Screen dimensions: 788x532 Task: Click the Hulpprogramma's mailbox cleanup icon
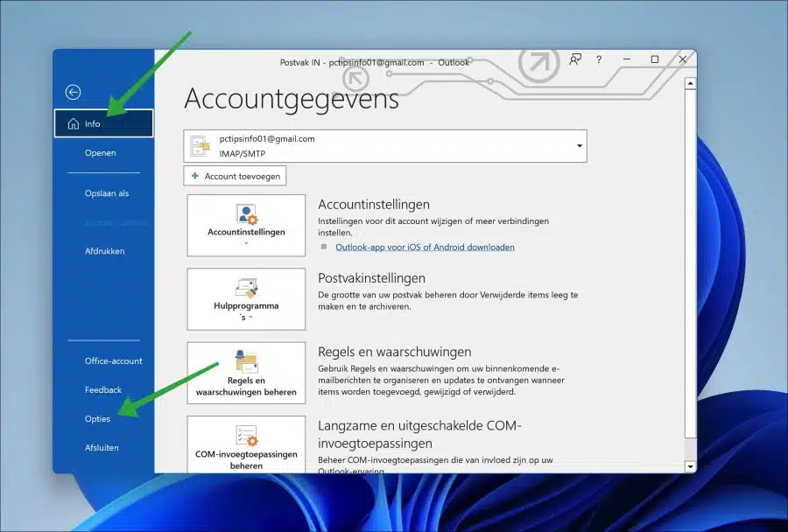[246, 288]
